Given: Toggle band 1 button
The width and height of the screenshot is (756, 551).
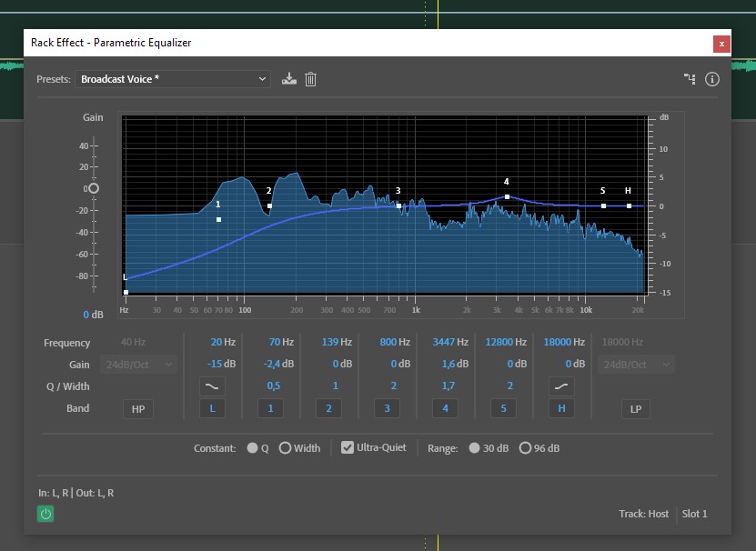Looking at the screenshot, I should coord(270,409).
